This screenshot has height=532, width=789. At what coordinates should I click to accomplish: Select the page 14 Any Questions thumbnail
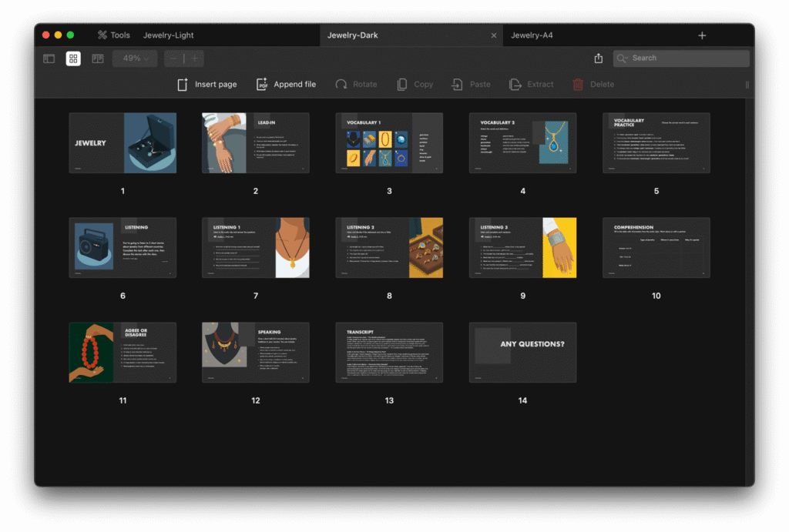[x=522, y=352]
